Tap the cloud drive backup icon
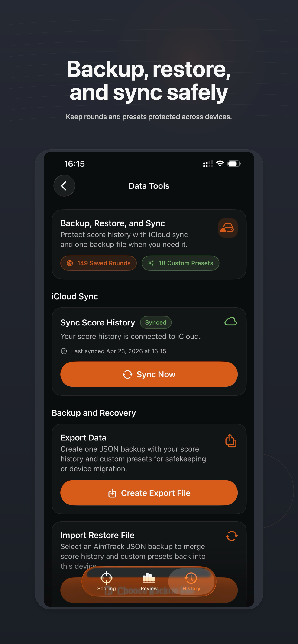 228,228
